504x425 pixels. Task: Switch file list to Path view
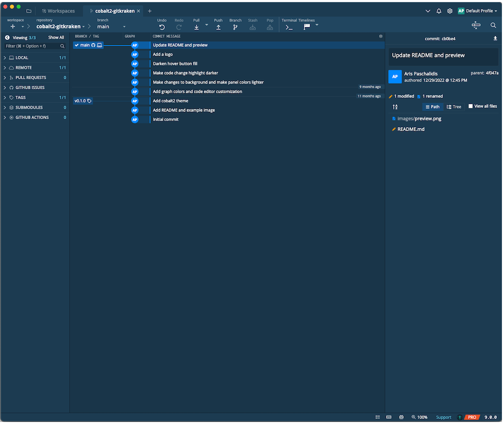click(433, 107)
